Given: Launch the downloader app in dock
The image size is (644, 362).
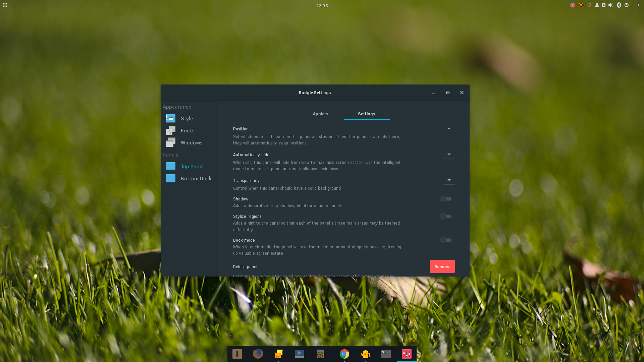Looking at the screenshot, I should (237, 354).
